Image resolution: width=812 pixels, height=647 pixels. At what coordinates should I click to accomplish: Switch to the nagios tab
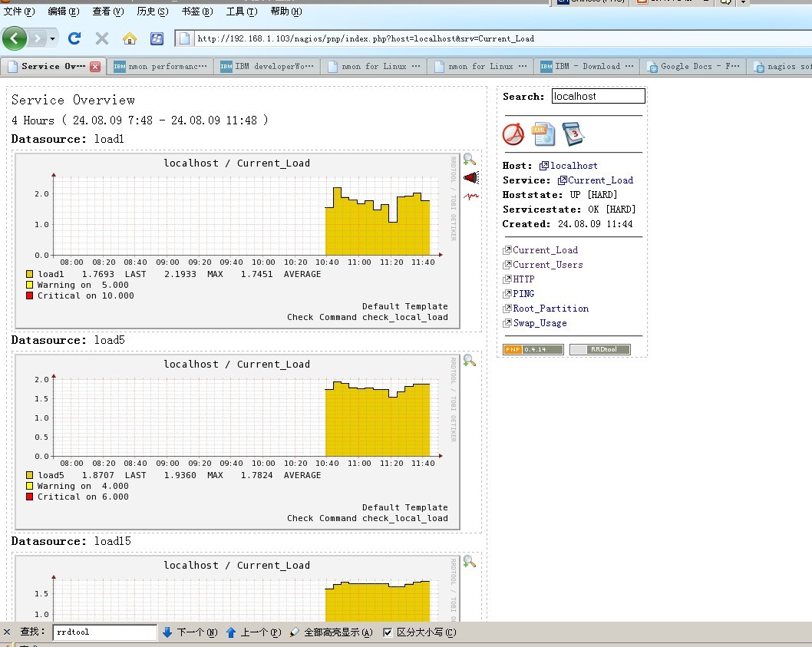click(x=780, y=66)
